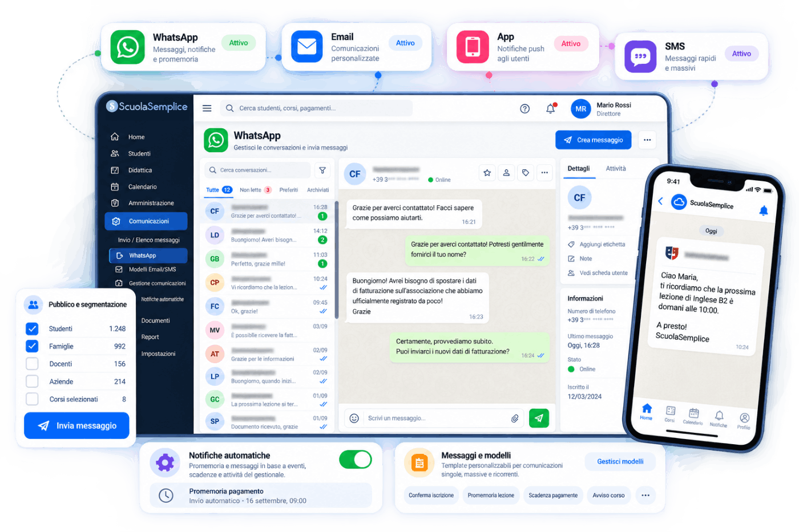Tap the bell icon on phone header
799x532 pixels.
pyautogui.click(x=763, y=211)
